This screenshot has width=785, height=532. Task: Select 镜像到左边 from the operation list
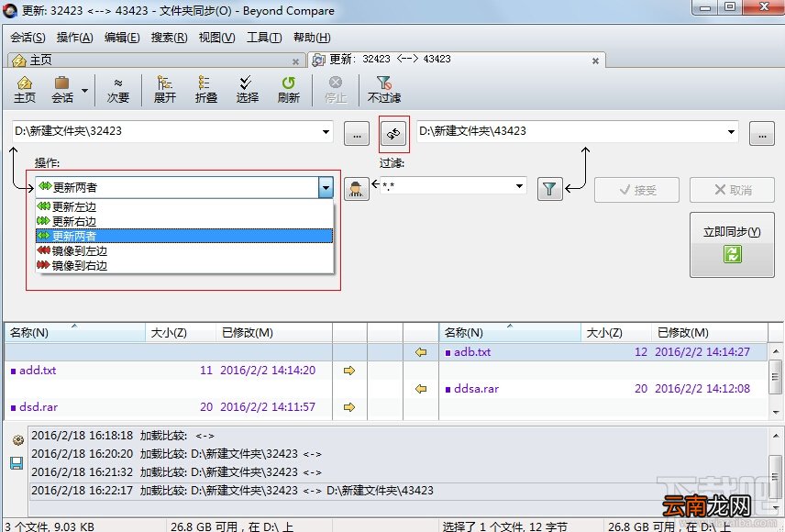tap(184, 250)
